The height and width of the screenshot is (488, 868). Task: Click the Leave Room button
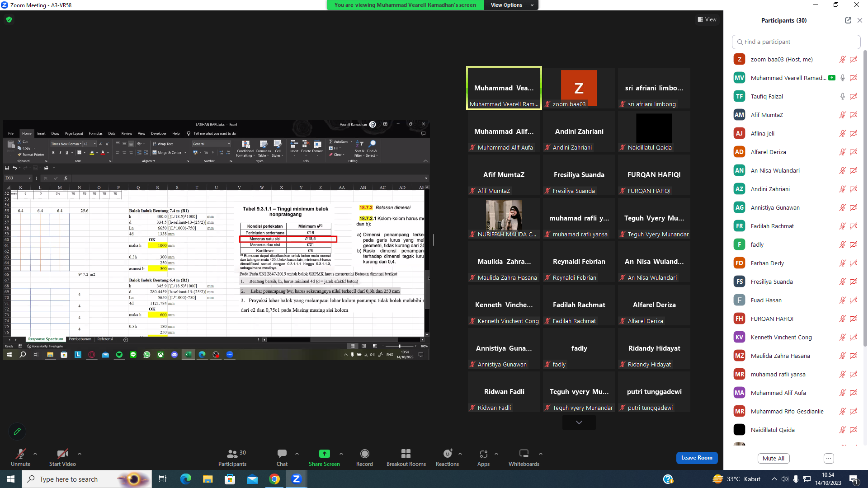click(697, 458)
